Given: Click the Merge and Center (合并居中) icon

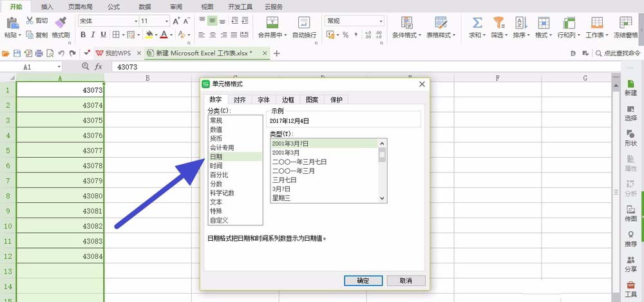Looking at the screenshot, I should tap(270, 23).
